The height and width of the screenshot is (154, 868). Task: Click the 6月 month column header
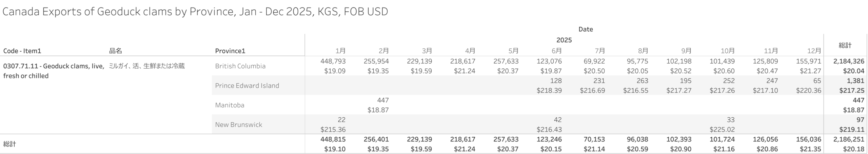coord(556,51)
